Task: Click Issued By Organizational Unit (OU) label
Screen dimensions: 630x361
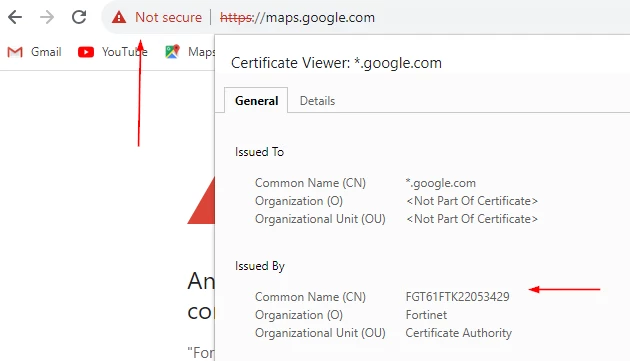Action: [x=320, y=333]
